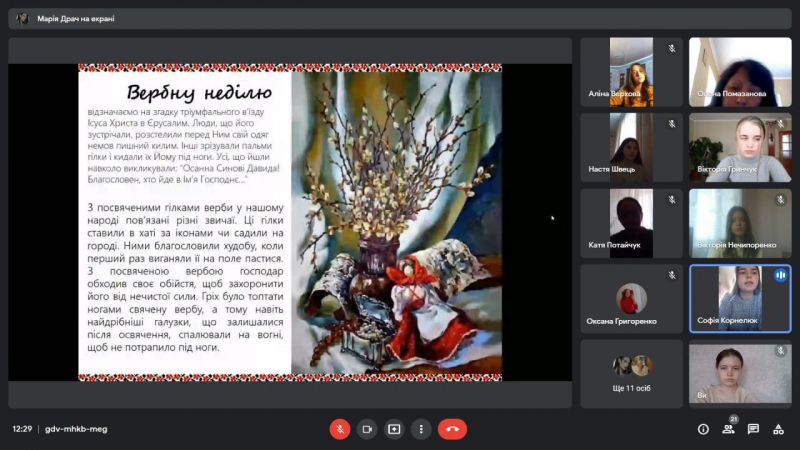The image size is (800, 450).
Task: Click the present screen button
Action: [394, 429]
